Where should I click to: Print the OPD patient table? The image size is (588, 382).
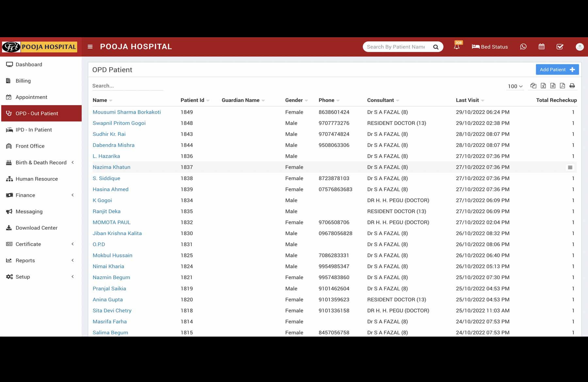pos(572,86)
